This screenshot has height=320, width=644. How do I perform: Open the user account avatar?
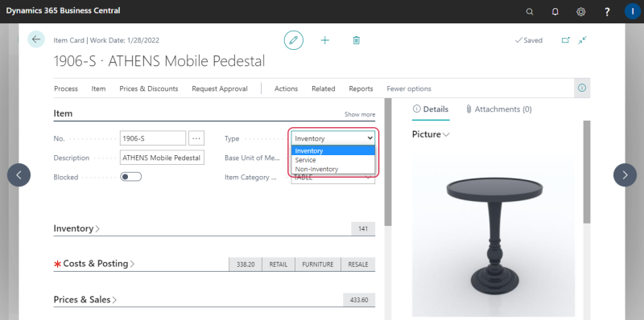pyautogui.click(x=633, y=11)
